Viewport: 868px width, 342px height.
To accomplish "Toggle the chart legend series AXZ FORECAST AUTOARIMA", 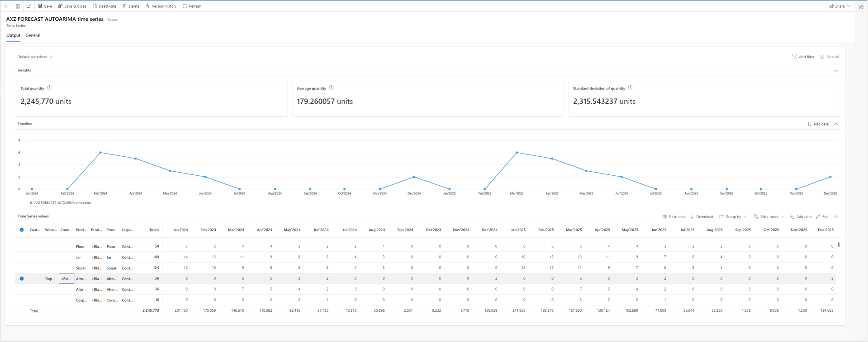I will pyautogui.click(x=60, y=203).
